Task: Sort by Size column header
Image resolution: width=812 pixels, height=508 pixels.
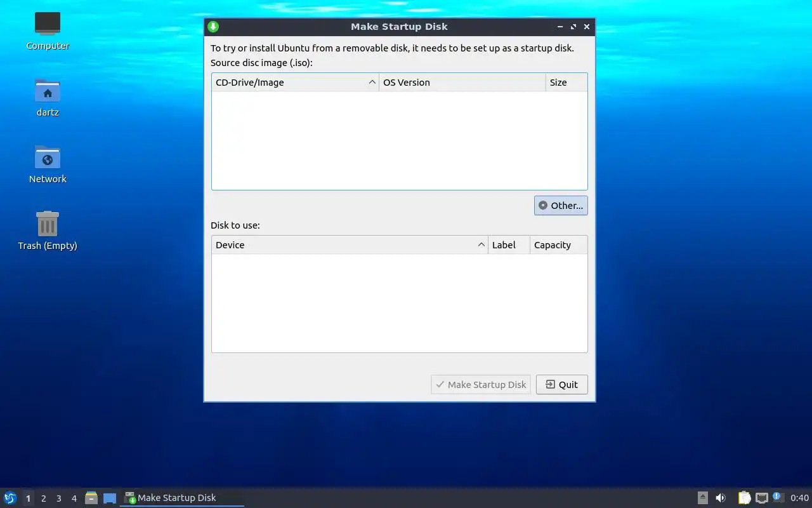Action: click(x=566, y=83)
